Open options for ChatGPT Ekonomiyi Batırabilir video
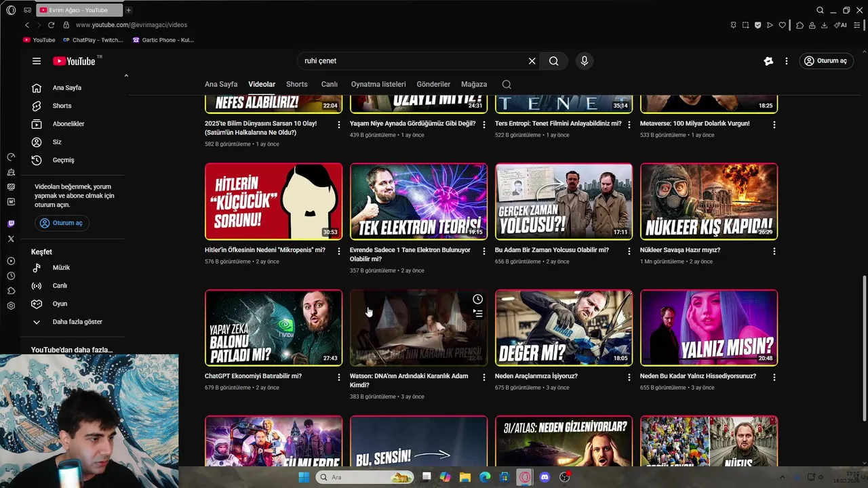 (339, 378)
